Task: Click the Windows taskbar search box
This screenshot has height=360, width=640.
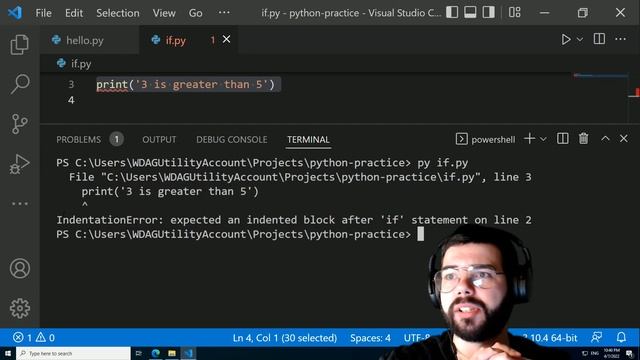Action: pyautogui.click(x=73, y=353)
